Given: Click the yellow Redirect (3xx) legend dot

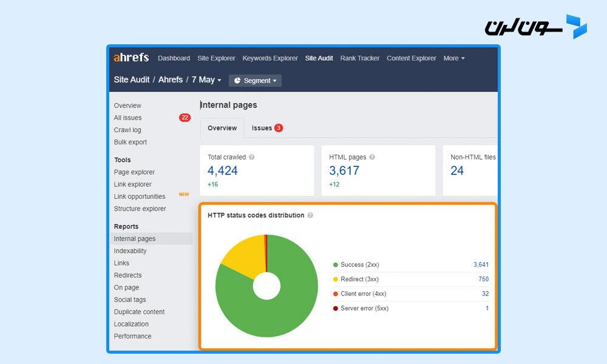Looking at the screenshot, I should pyautogui.click(x=336, y=279).
